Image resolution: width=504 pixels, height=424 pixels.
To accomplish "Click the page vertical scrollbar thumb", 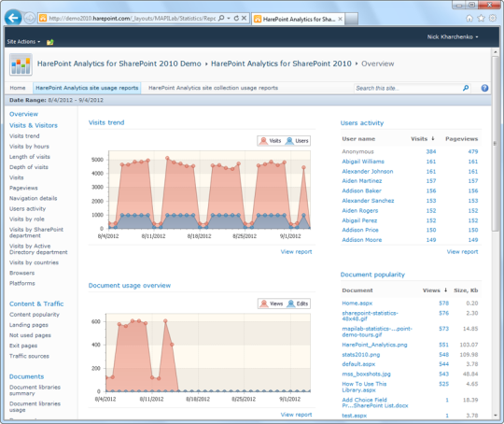I will [x=495, y=143].
